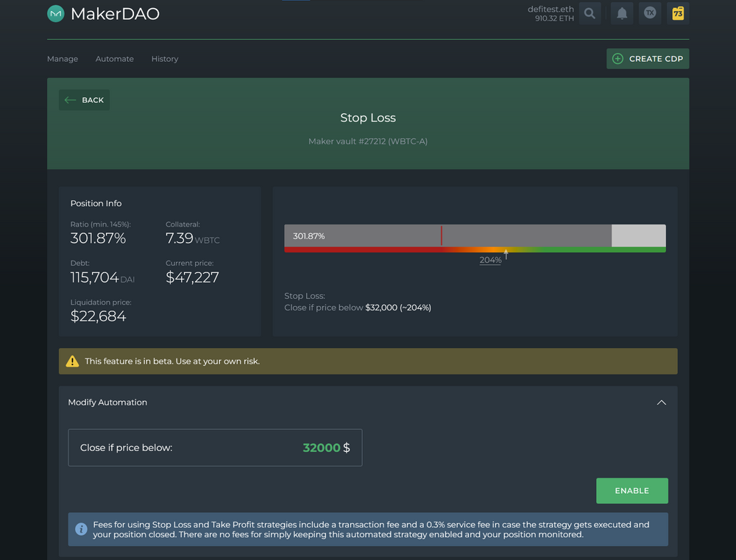Click the blue info icon in fees notice
Screen dimensions: 736x560
tap(81, 529)
